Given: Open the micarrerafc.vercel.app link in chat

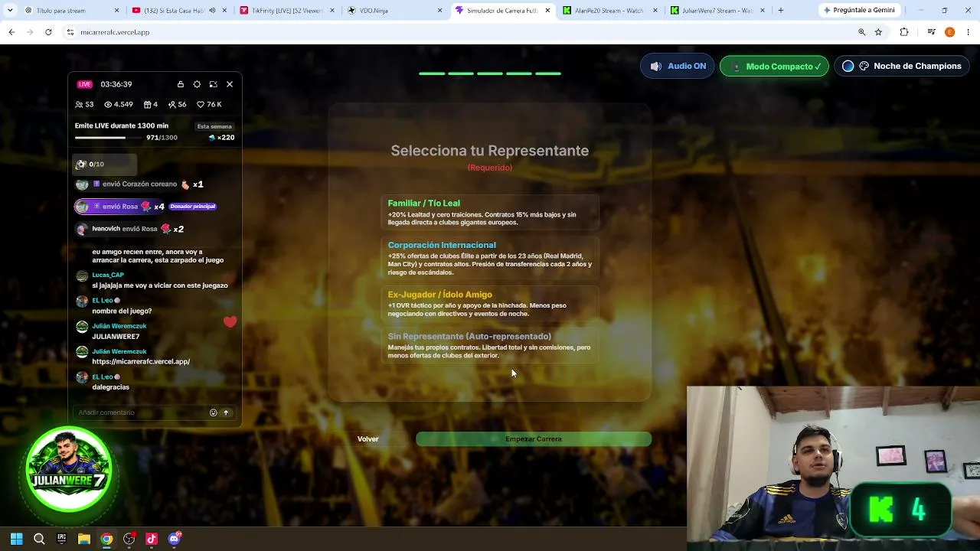Looking at the screenshot, I should (x=141, y=361).
